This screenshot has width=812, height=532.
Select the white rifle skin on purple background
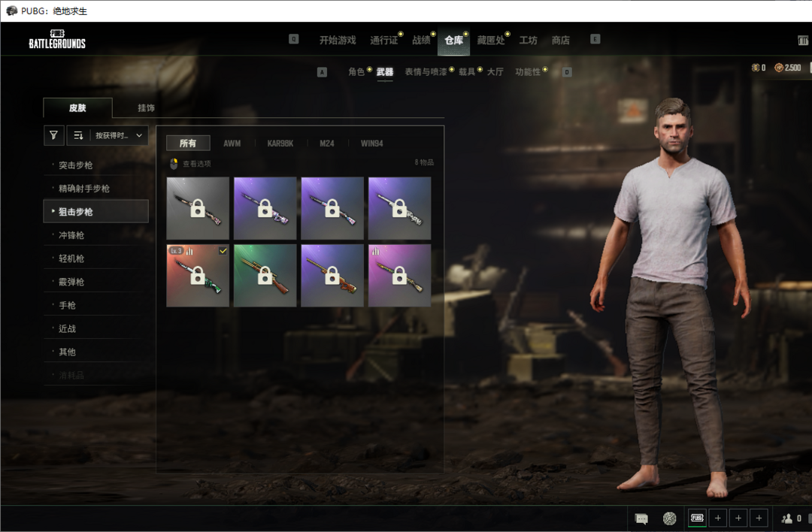399,208
